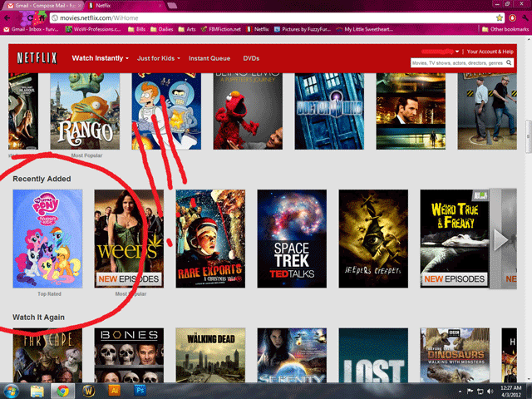This screenshot has height=399, width=532.
Task: Select the Farscape poster
Action: [x=47, y=355]
